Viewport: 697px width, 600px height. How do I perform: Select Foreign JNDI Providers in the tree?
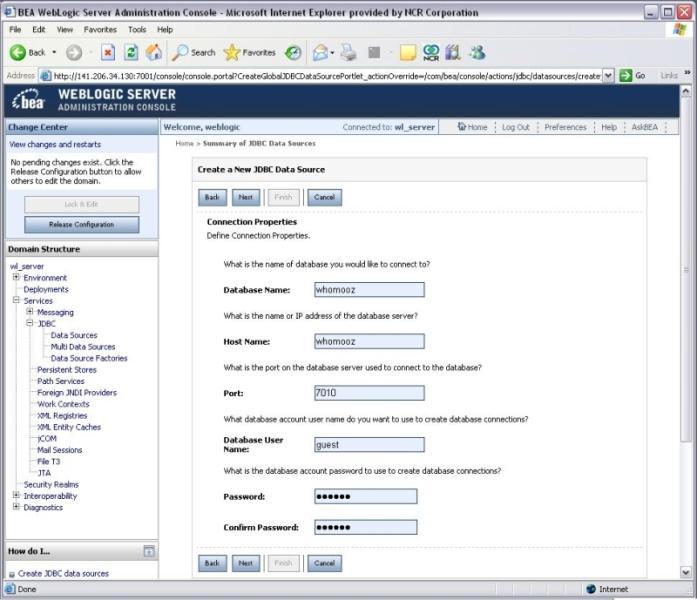tap(77, 392)
